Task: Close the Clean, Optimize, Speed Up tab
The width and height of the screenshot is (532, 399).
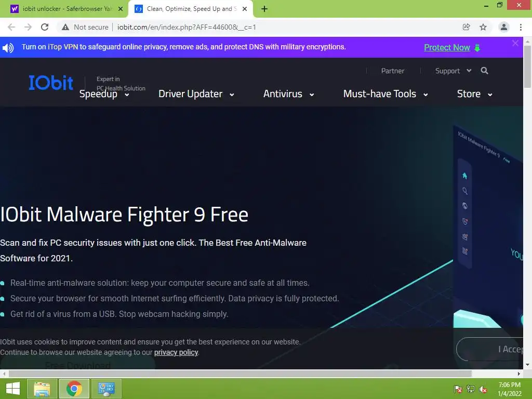Action: [245, 9]
